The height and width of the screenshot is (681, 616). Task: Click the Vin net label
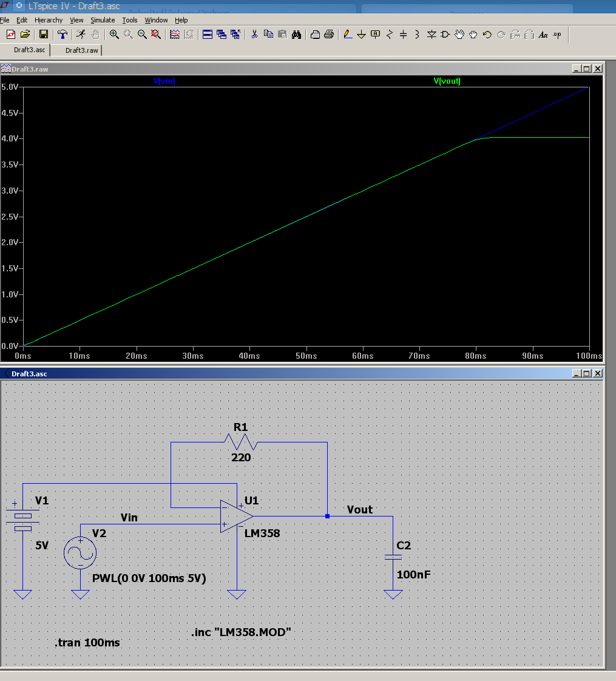(129, 518)
